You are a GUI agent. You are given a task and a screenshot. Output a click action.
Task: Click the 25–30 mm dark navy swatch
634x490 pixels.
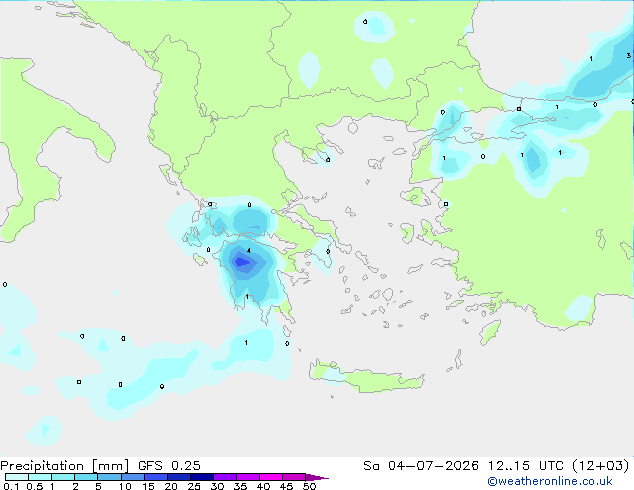(x=201, y=477)
